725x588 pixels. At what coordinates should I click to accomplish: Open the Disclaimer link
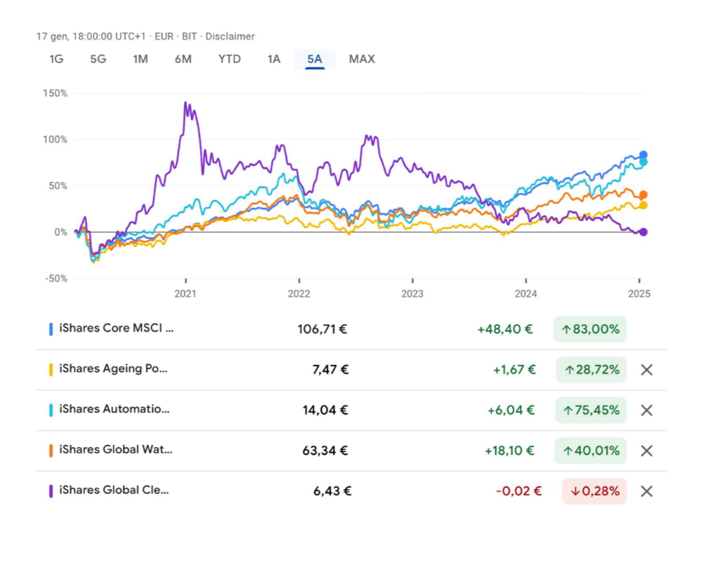[230, 36]
